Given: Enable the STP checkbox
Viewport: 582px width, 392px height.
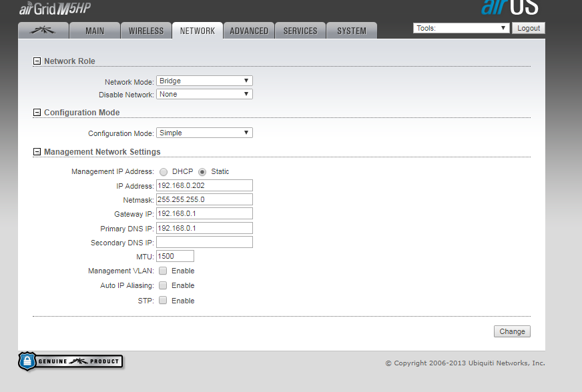Looking at the screenshot, I should pyautogui.click(x=163, y=301).
